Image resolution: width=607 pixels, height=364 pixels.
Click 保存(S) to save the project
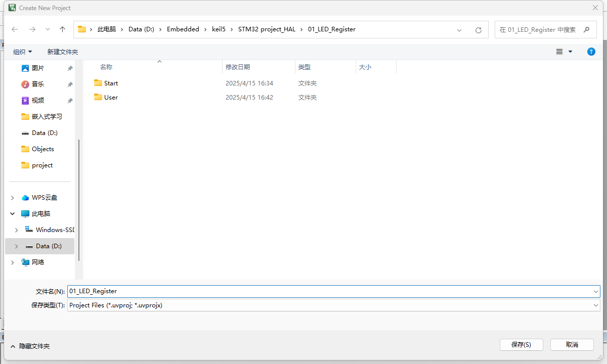pyautogui.click(x=521, y=344)
